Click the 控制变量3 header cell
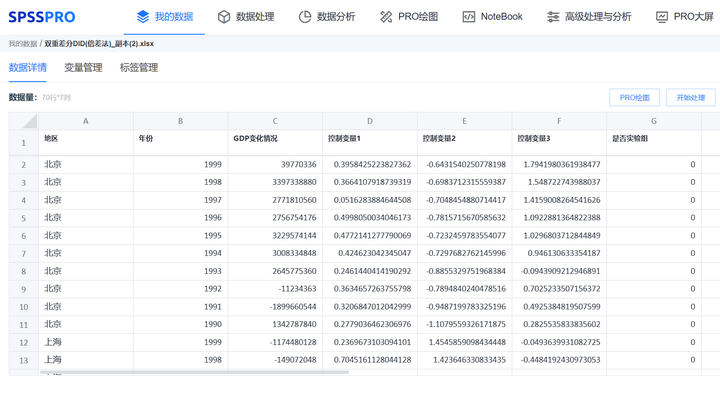This screenshot has height=395, width=720. click(x=559, y=142)
